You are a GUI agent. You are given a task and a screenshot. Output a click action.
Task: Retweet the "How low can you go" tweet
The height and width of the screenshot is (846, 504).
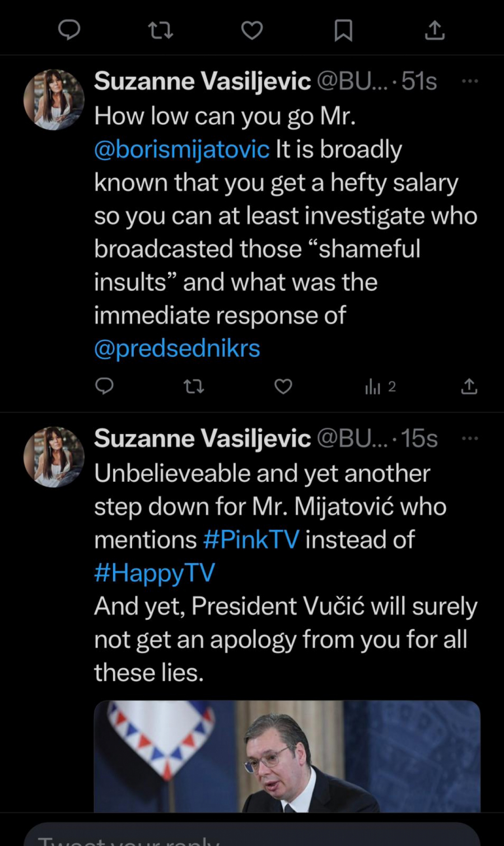(x=194, y=386)
